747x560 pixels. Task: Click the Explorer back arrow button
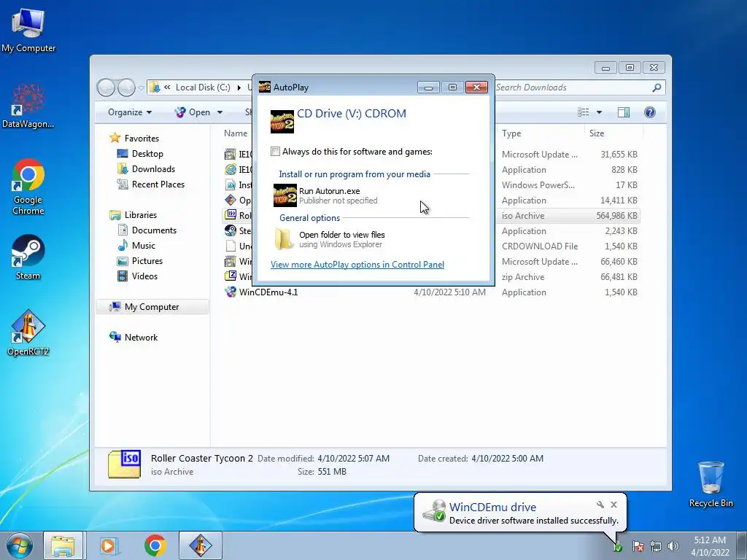106,87
